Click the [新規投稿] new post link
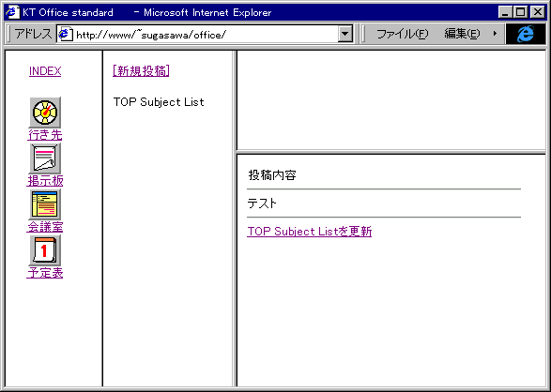The width and height of the screenshot is (551, 392). [x=141, y=71]
